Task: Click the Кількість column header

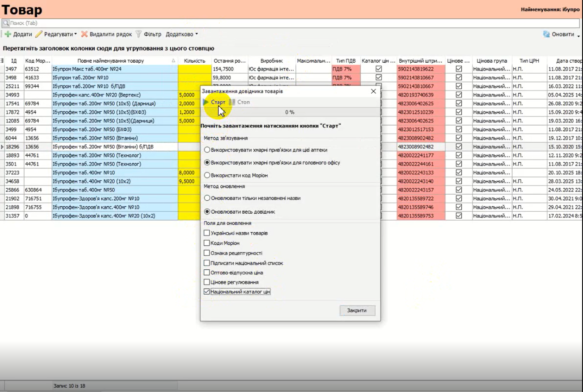Action: (194, 61)
